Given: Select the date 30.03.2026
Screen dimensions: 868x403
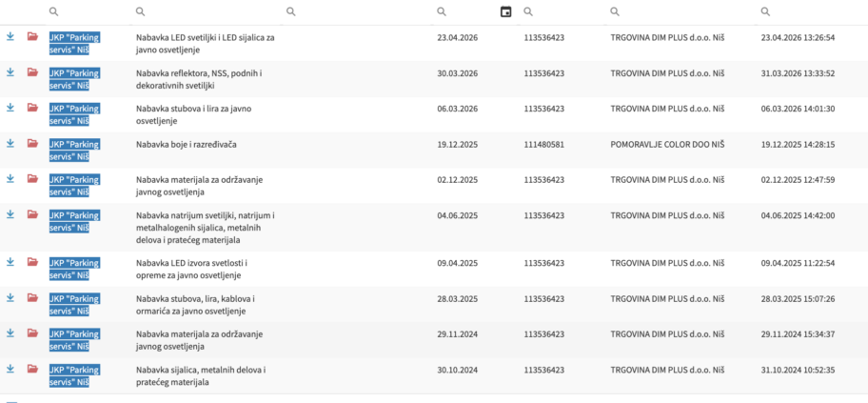Looking at the screenshot, I should pos(457,73).
